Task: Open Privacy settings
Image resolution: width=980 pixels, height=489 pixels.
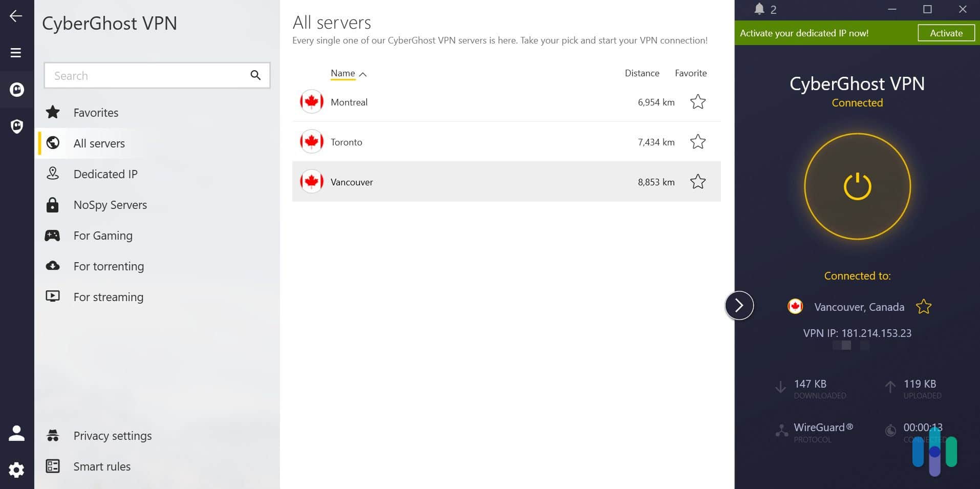Action: pyautogui.click(x=112, y=435)
